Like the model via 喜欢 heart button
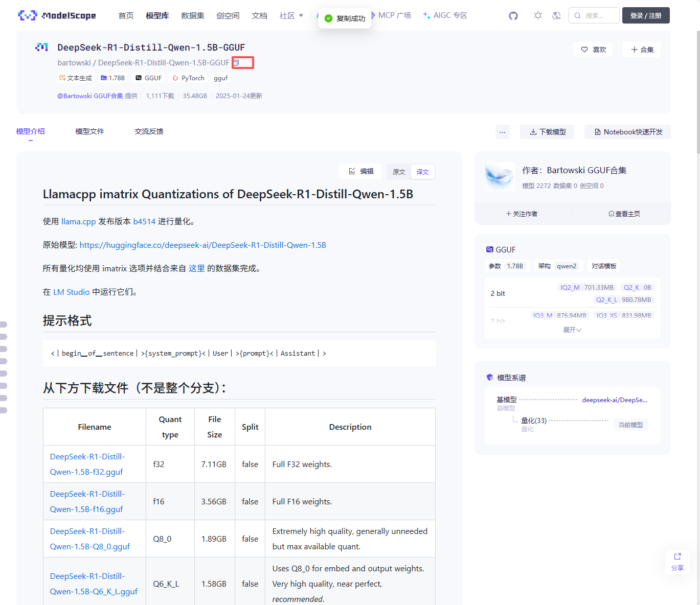This screenshot has height=605, width=700. click(x=594, y=50)
